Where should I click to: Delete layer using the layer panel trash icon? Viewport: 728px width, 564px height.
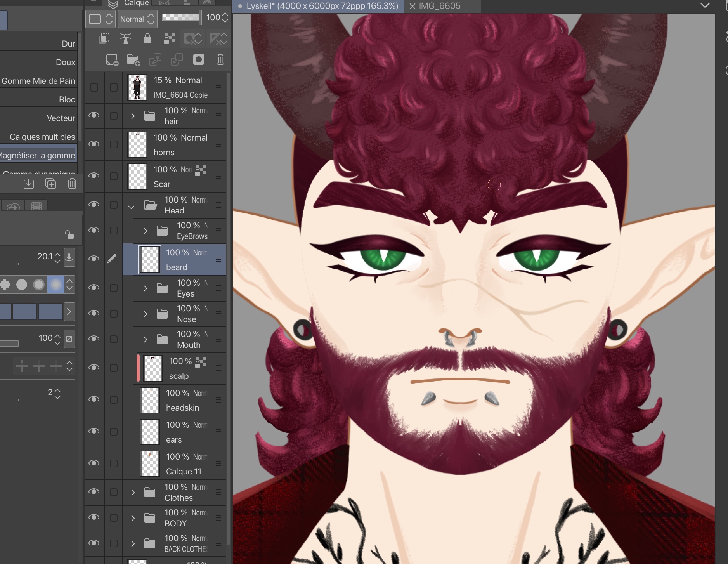tap(220, 59)
